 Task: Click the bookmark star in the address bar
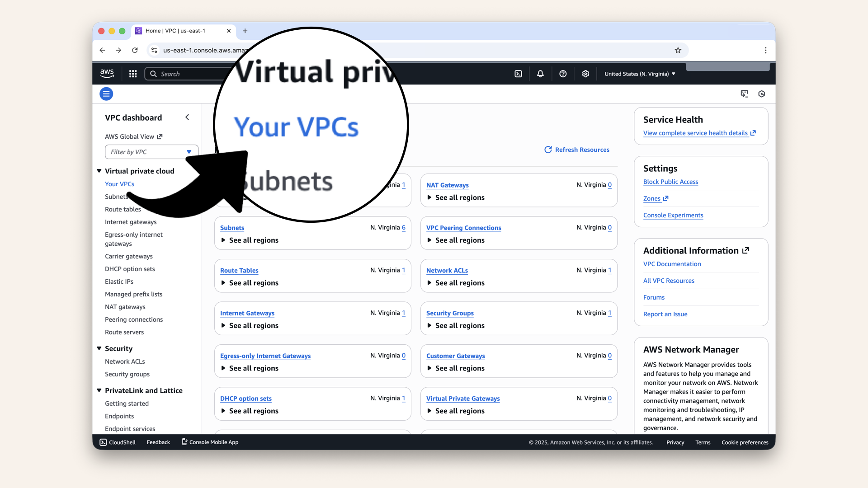(678, 50)
